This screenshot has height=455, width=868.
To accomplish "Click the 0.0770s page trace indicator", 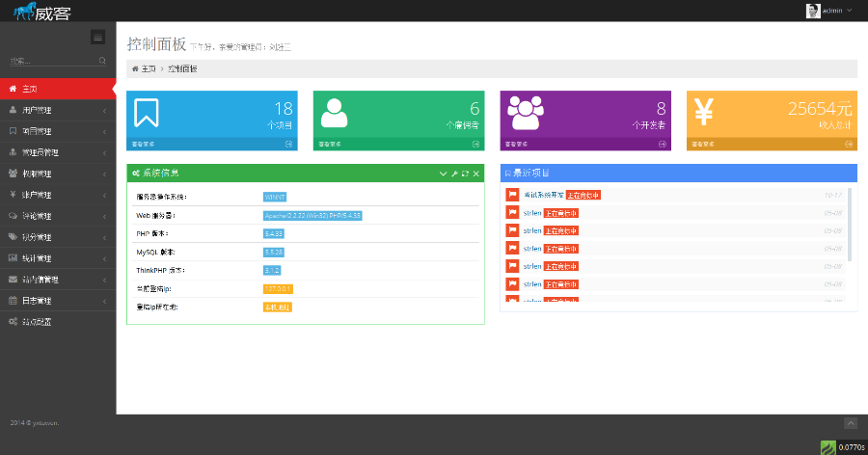I will (x=843, y=446).
